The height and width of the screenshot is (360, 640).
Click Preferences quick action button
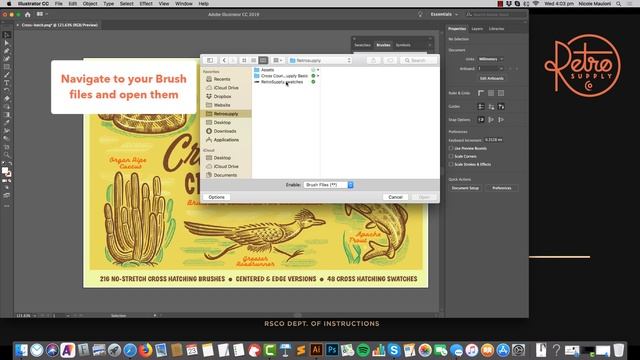502,188
